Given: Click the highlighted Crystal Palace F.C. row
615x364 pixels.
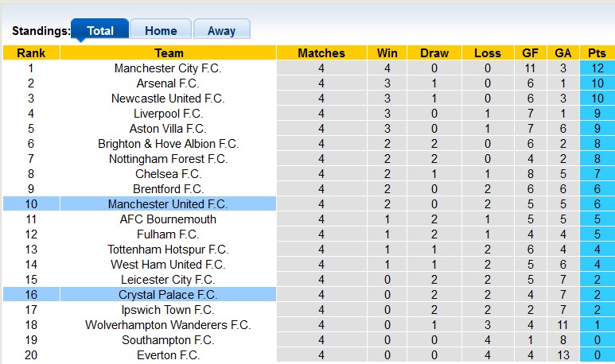Looking at the screenshot, I should pos(168,295).
